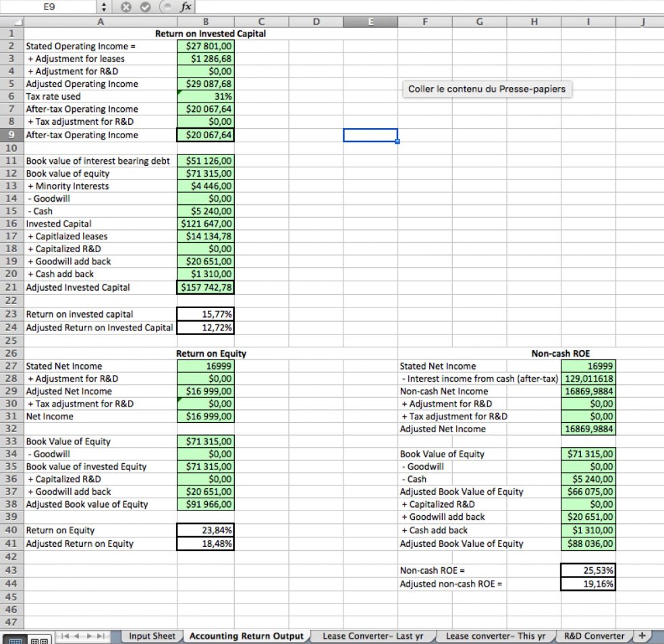Click the Name Box stepper down arrow
This screenshot has height=644, width=664.
pyautogui.click(x=103, y=9)
